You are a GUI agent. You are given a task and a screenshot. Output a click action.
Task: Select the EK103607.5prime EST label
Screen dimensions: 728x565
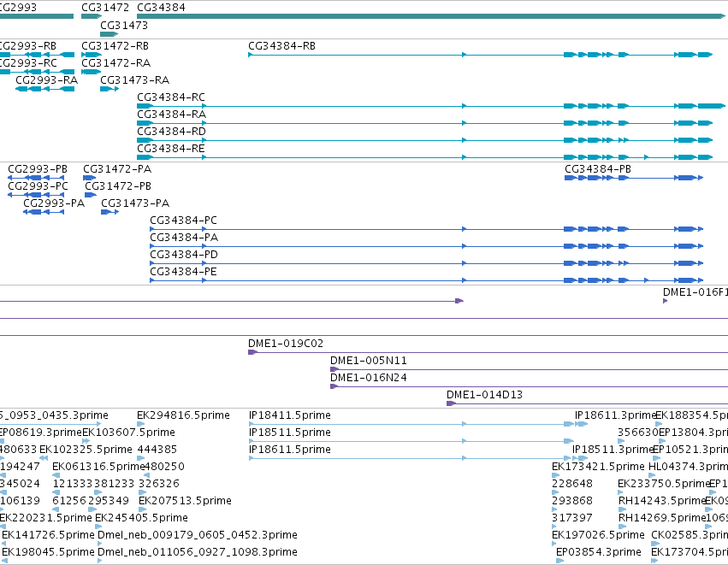128,433
